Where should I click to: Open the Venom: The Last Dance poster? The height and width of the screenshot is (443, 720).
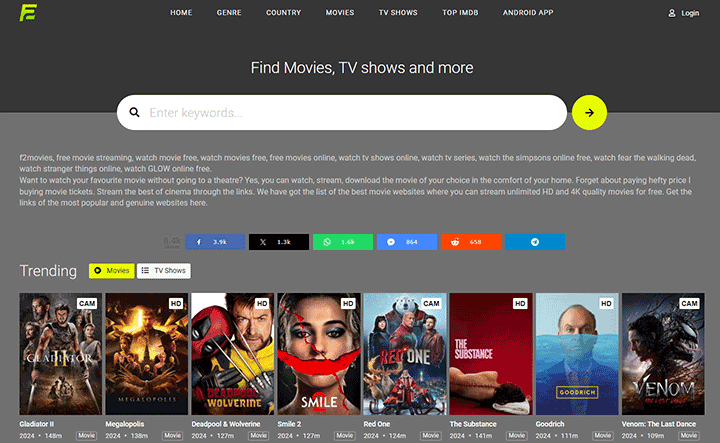pos(663,354)
